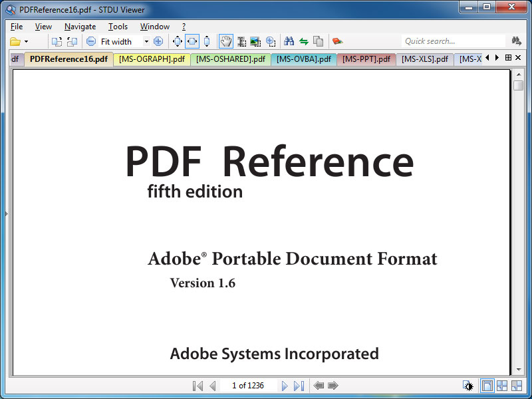This screenshot has height=399, width=532.
Task: Open the Fit width zoom dropdown
Action: [146, 41]
